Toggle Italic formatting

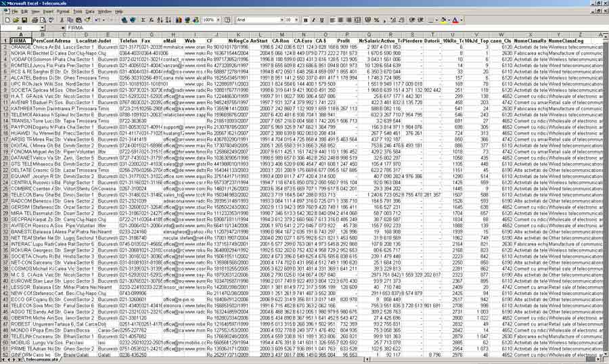(x=313, y=20)
